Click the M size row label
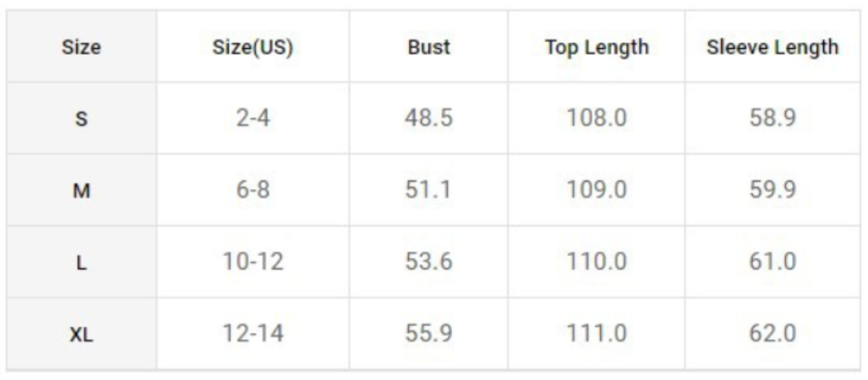Viewport: 868px width, 380px height. click(82, 191)
